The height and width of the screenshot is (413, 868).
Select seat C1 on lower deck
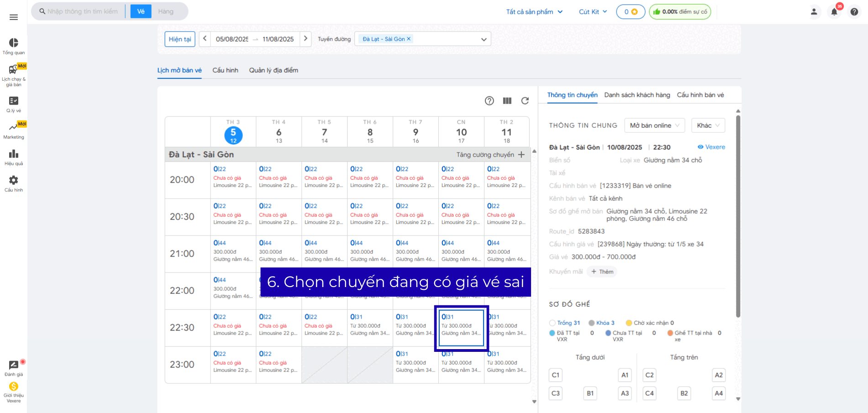pos(555,375)
